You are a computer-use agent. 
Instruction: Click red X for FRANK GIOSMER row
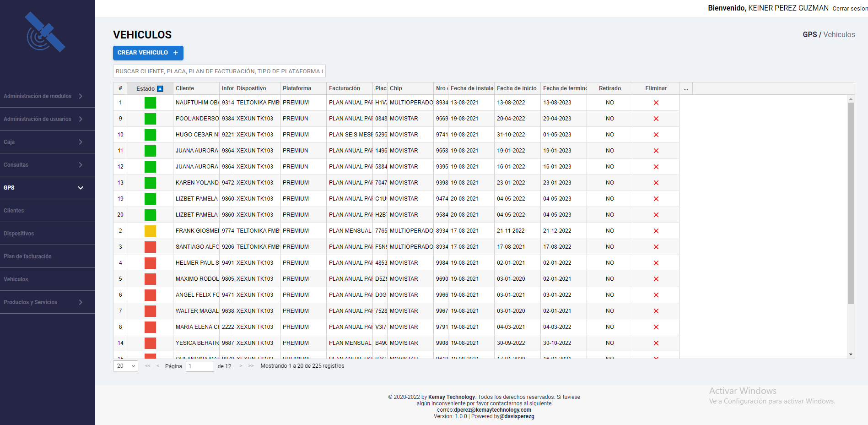coord(656,231)
